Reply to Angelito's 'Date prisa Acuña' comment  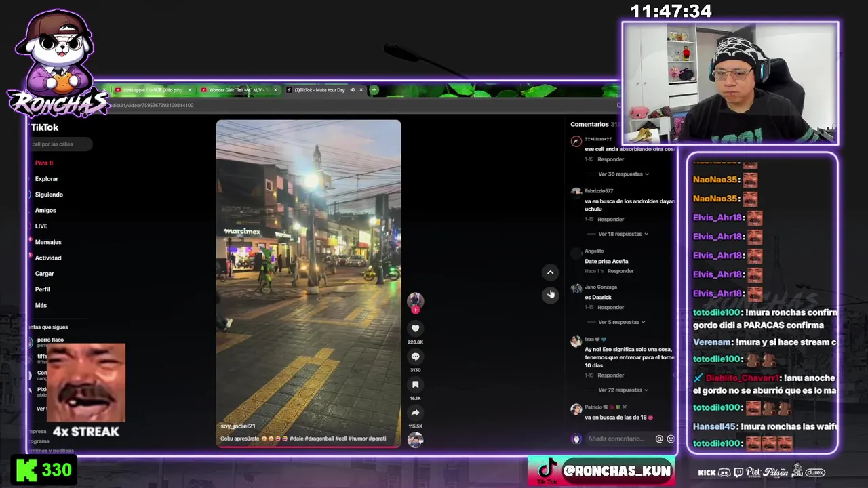pos(620,271)
